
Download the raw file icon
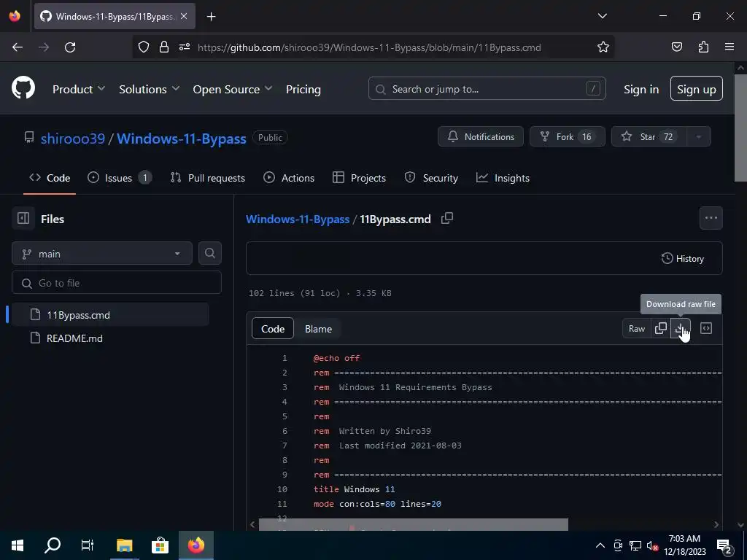tap(681, 329)
